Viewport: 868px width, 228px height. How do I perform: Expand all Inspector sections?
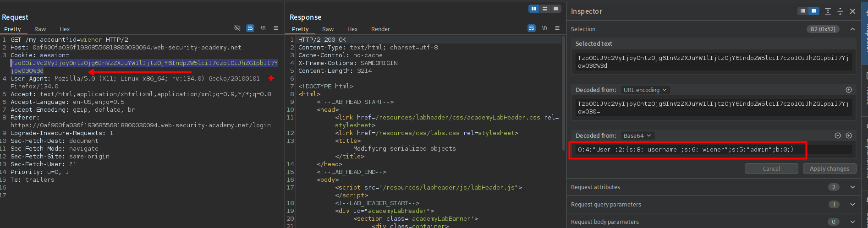828,11
